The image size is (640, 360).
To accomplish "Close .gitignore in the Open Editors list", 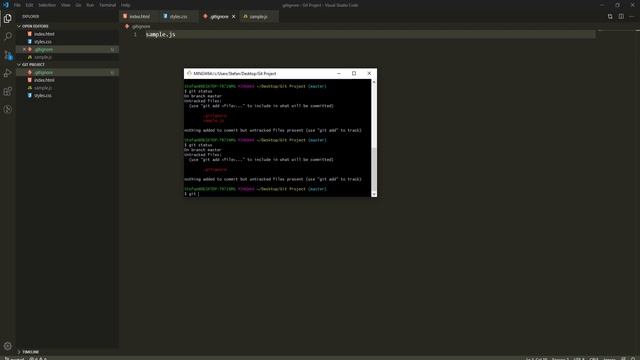I will point(24,49).
